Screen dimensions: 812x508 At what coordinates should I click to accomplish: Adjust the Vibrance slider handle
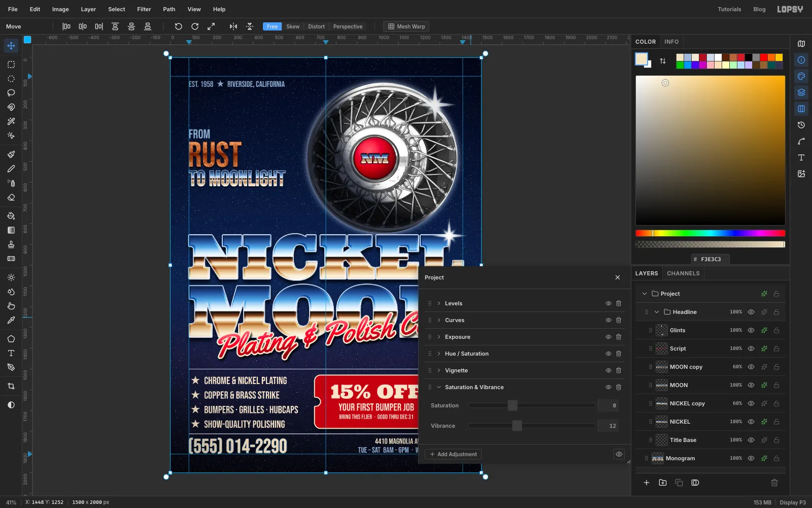517,426
